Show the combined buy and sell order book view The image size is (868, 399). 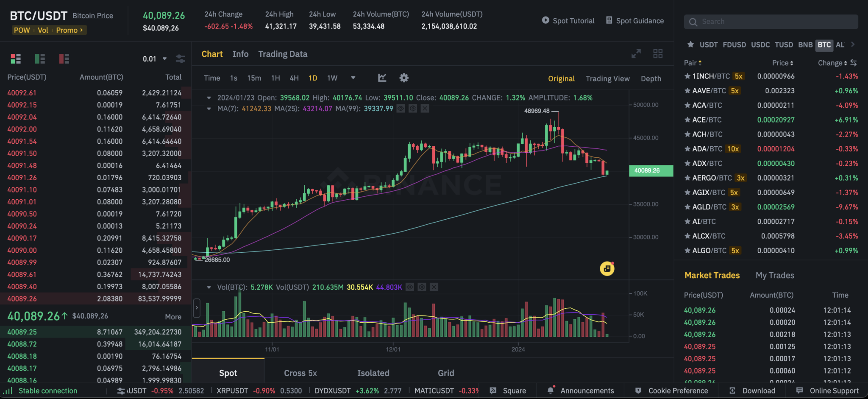tap(16, 59)
